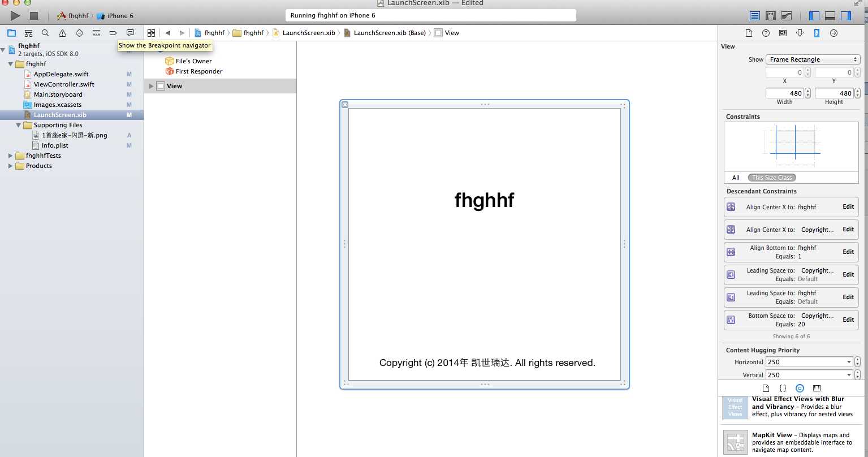Image resolution: width=868 pixels, height=457 pixels.
Task: Show the Code Snippet library
Action: (x=783, y=388)
